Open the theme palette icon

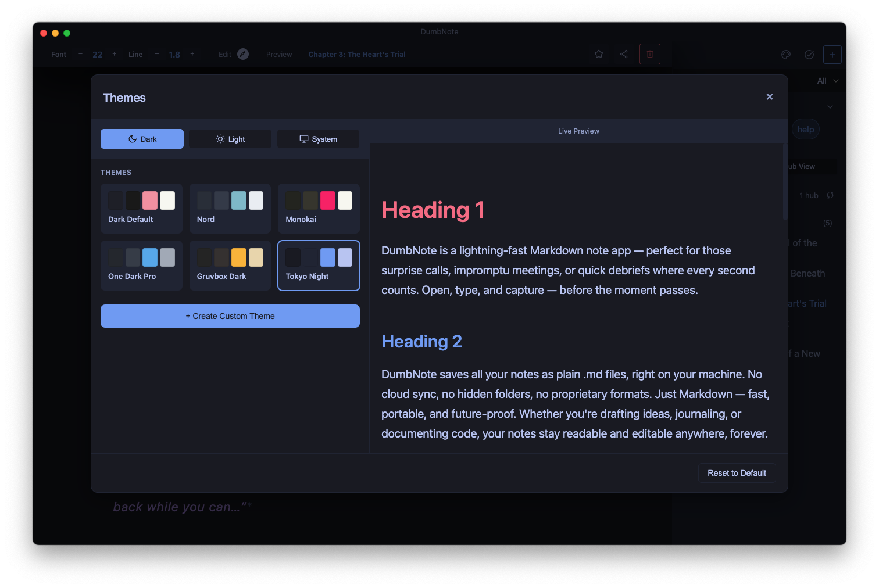click(x=786, y=55)
